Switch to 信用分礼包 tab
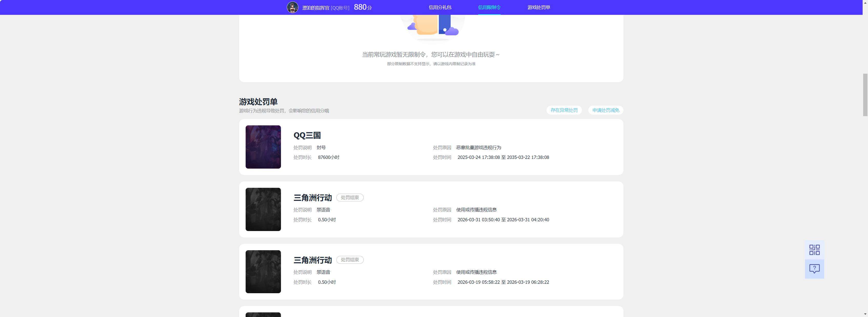This screenshot has height=317, width=868. 440,7
